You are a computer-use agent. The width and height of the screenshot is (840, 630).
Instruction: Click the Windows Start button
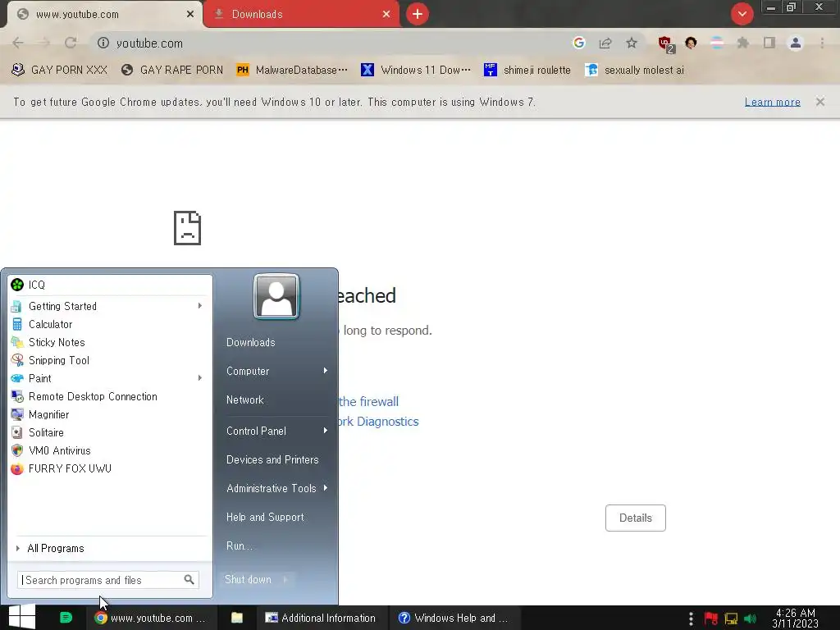pos(22,617)
